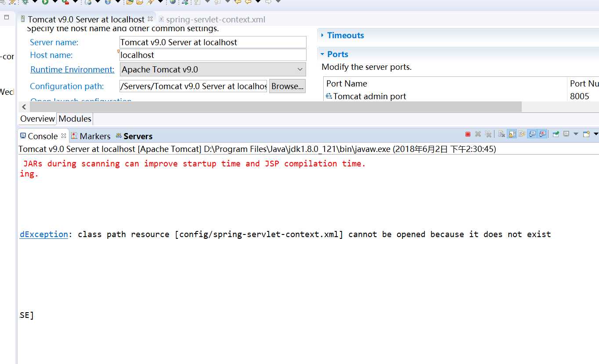Viewport: 599px width, 364px height.
Task: Click the Open Console icon
Action: click(586, 134)
